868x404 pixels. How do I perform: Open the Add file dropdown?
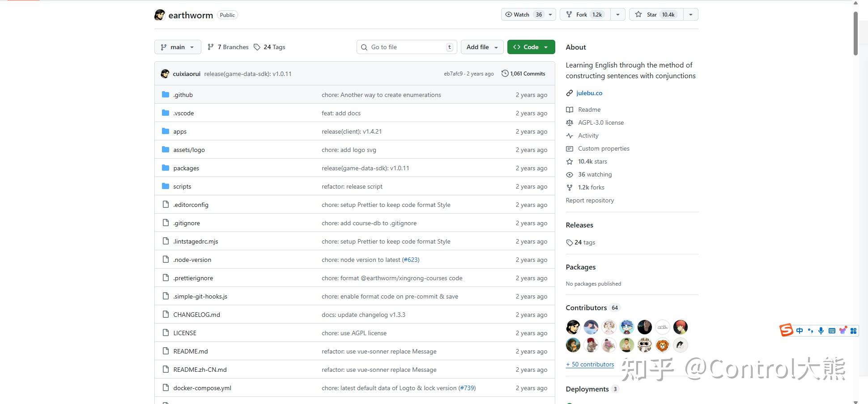coord(482,47)
